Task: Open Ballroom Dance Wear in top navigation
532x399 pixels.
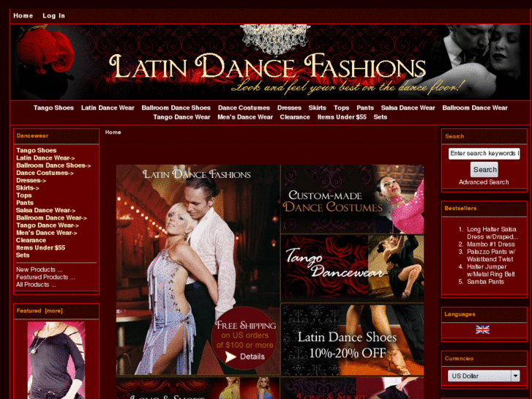Action: (x=475, y=108)
